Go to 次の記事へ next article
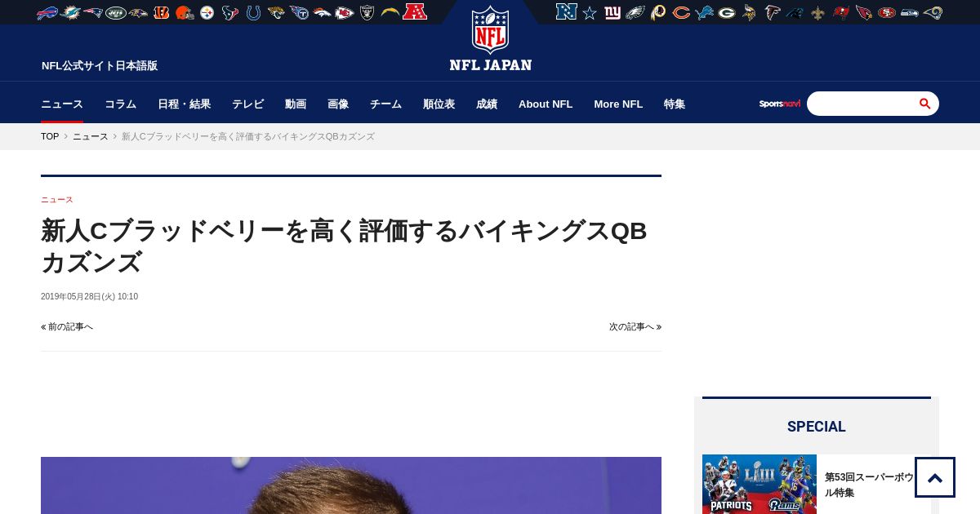Image resolution: width=980 pixels, height=514 pixels. pos(635,326)
